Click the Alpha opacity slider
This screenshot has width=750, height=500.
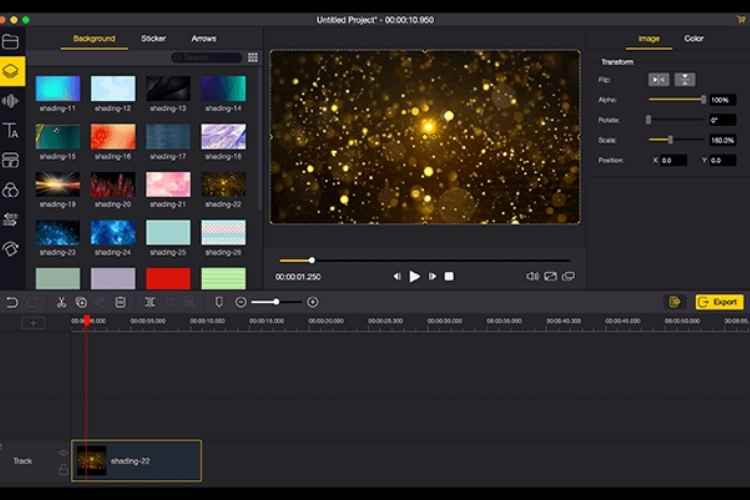(x=676, y=100)
